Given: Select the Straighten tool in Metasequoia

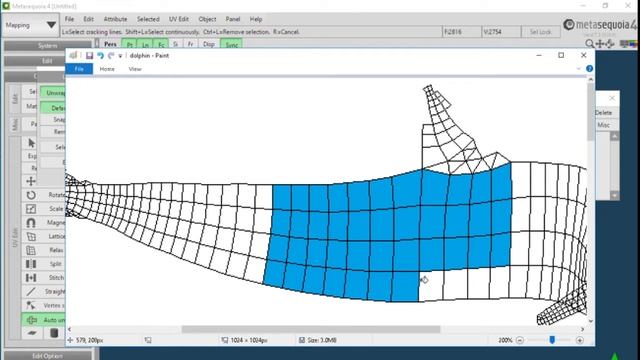Looking at the screenshot, I should 43,291.
